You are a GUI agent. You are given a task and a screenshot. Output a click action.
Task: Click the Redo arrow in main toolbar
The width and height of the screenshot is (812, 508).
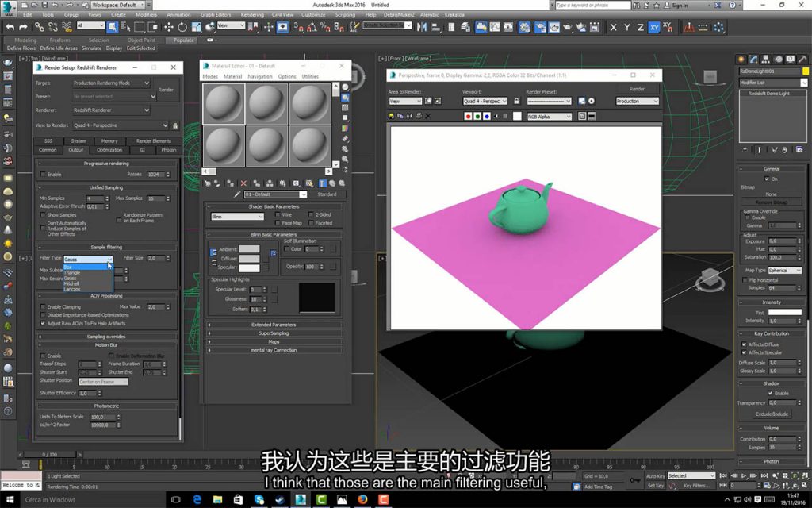tap(23, 27)
